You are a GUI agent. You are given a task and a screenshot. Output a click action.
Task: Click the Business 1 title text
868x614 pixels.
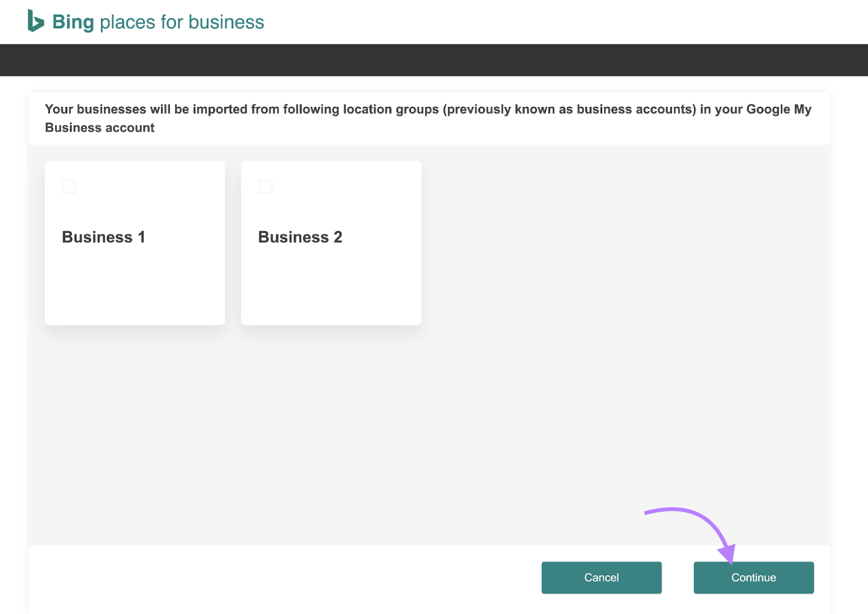pyautogui.click(x=103, y=237)
